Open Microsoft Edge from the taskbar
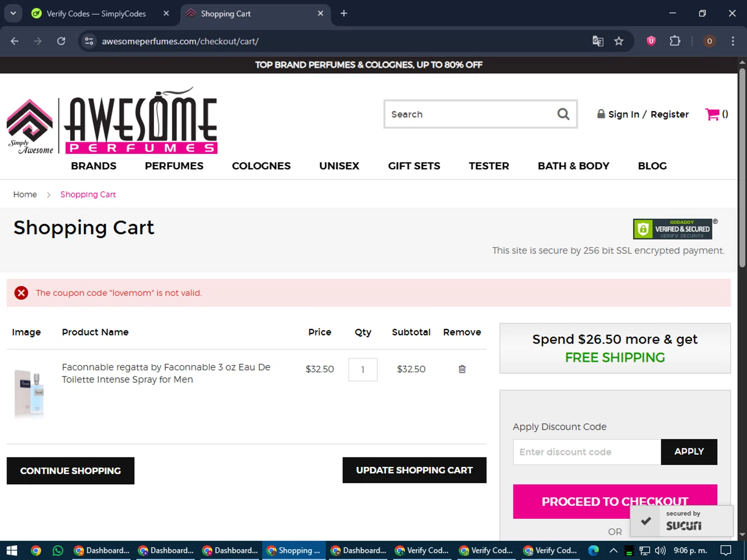Image resolution: width=747 pixels, height=560 pixels. [594, 550]
